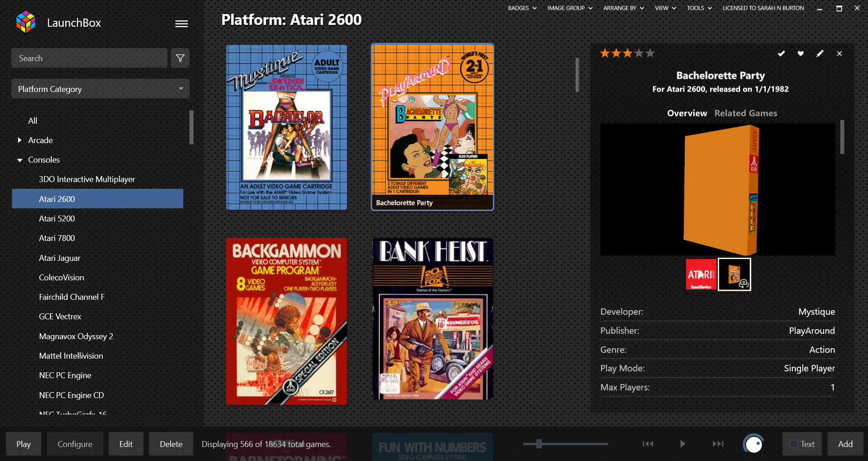Screen dimensions: 868x461
Task: Mark game completed with checkmark icon
Action: coord(781,53)
